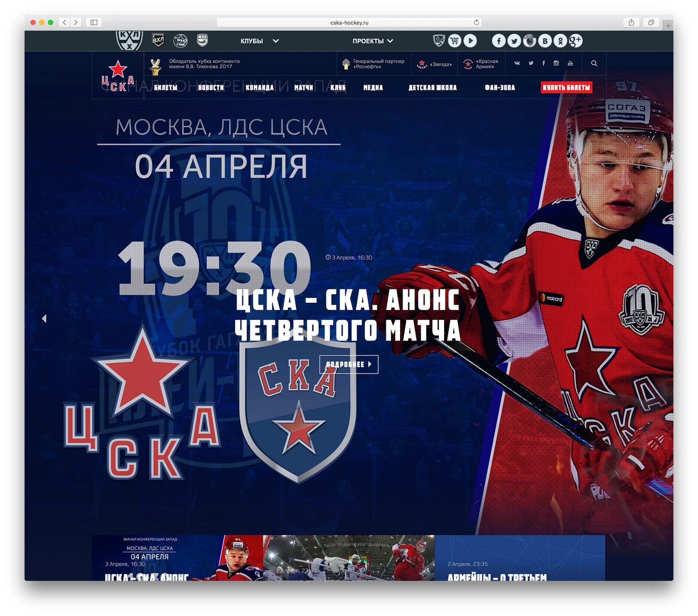The image size is (698, 616).
Task: Open the KHL league logo link
Action: point(129,41)
